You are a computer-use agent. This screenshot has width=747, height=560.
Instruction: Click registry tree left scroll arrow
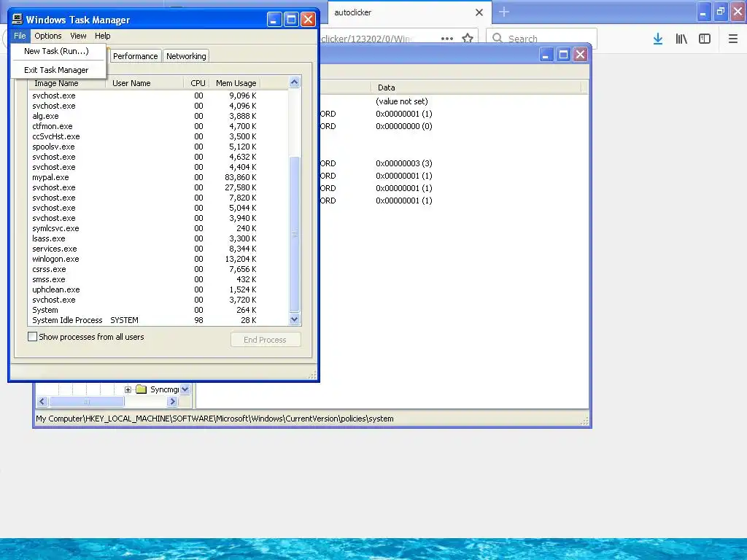point(42,402)
